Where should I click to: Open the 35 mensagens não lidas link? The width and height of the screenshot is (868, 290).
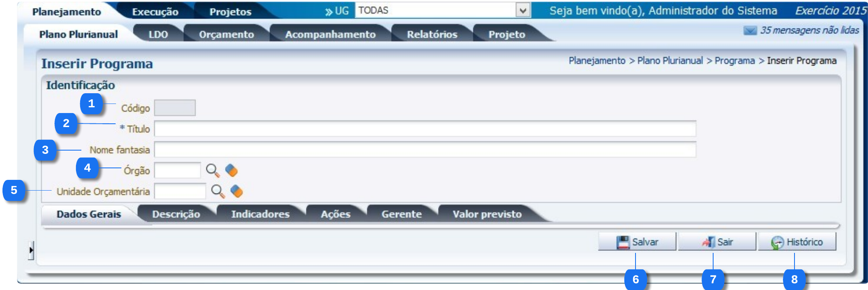809,31
